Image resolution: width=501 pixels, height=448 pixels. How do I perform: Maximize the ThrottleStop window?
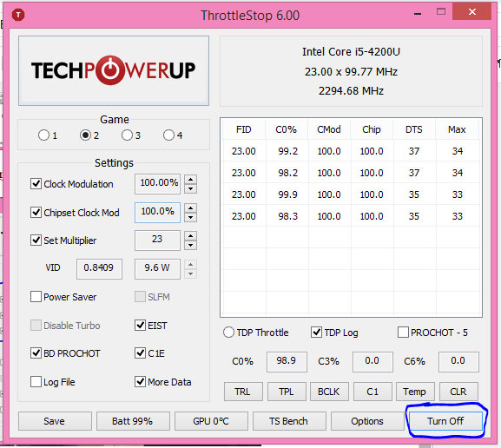[x=441, y=12]
